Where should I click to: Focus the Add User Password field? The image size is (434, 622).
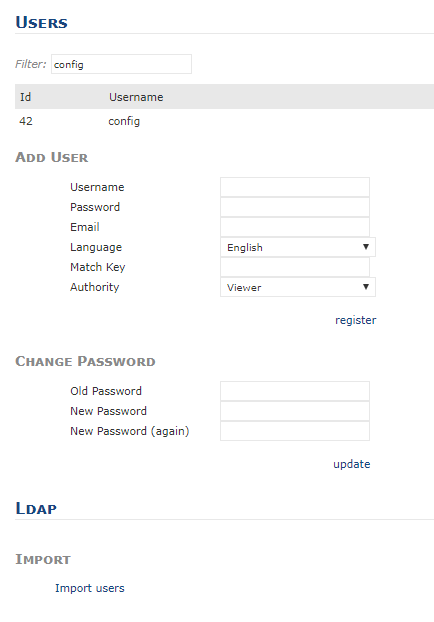(x=295, y=207)
